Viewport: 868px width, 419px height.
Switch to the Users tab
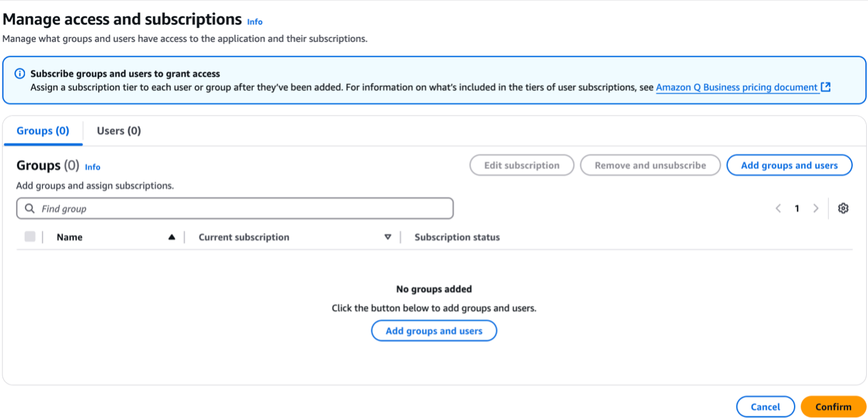pos(118,131)
